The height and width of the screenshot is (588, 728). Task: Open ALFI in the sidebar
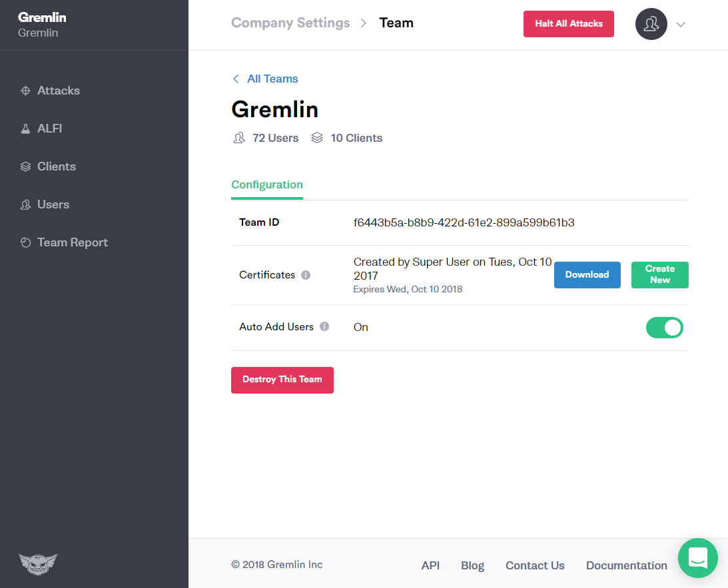(41, 129)
